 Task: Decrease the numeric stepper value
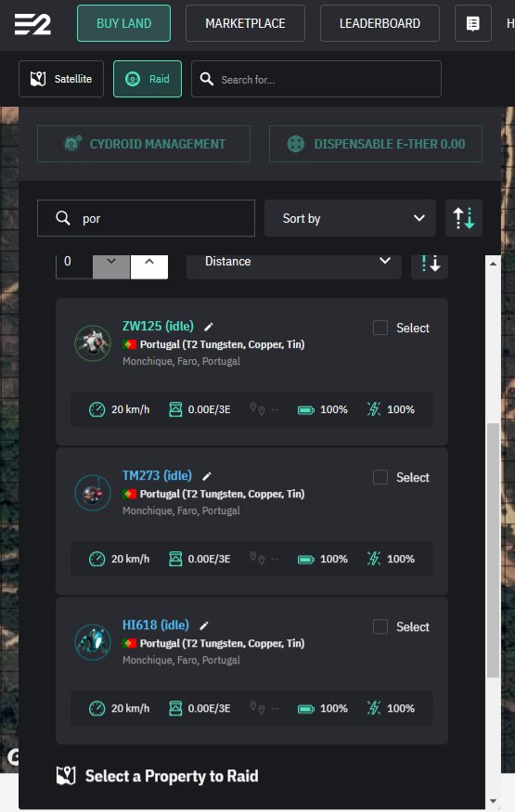tap(111, 265)
